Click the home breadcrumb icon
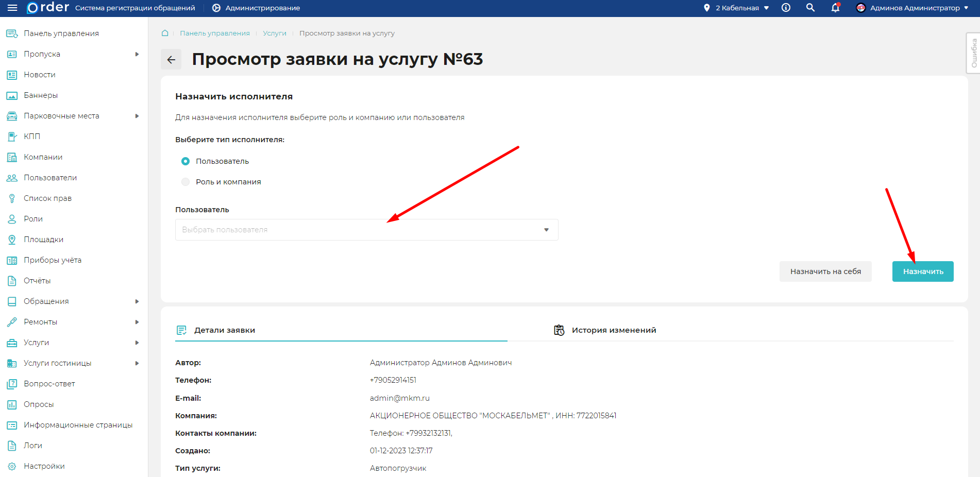This screenshot has width=980, height=477. pyautogui.click(x=165, y=33)
